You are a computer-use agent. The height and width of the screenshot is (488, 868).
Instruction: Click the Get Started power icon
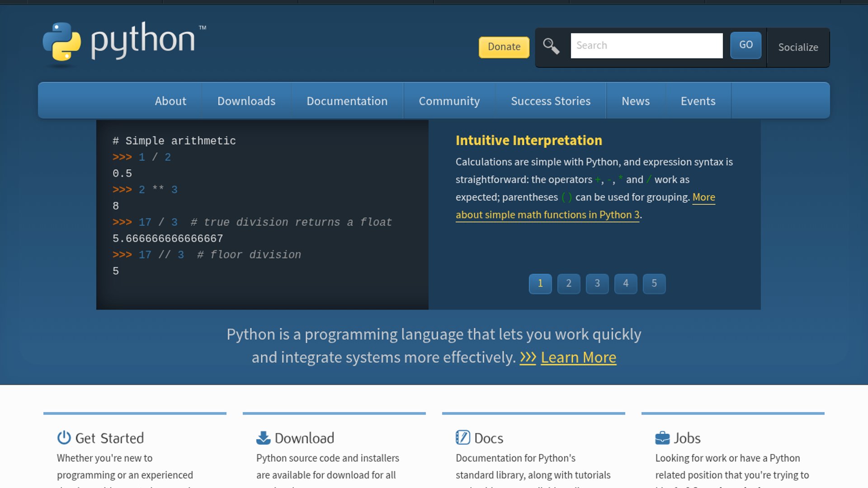tap(64, 437)
